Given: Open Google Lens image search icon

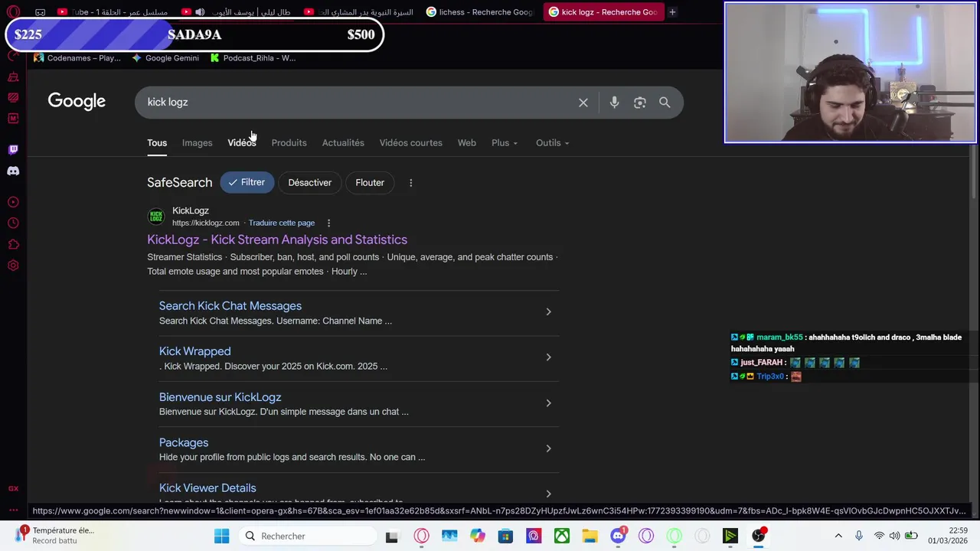Looking at the screenshot, I should coord(640,103).
